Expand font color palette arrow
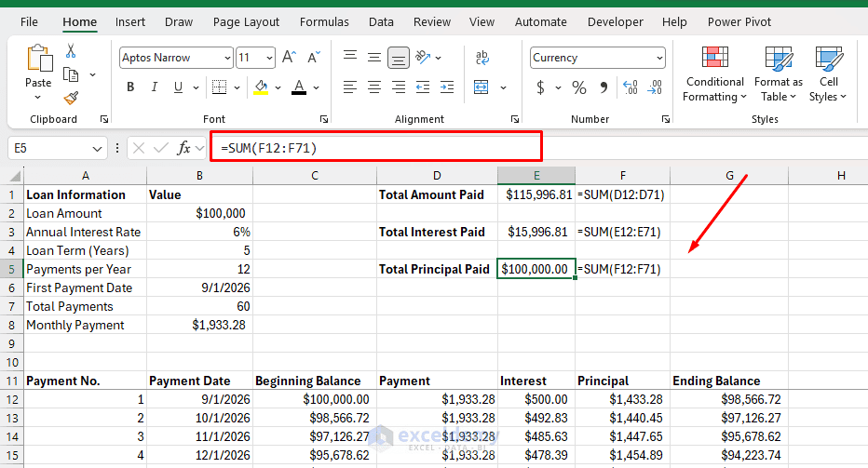Screen dimensions: 868x468 pos(316,87)
